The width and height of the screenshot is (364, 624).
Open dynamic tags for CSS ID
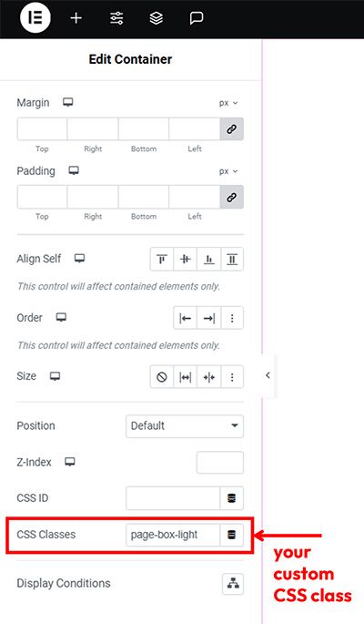[x=232, y=498]
